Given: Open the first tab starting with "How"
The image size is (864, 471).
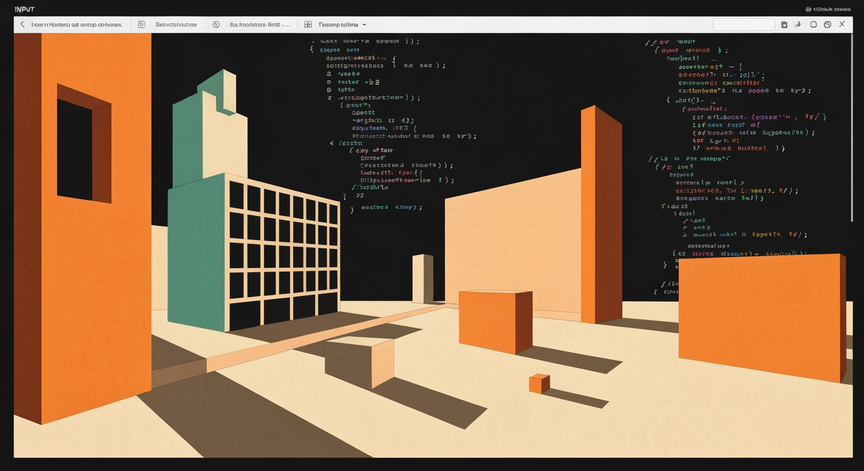Looking at the screenshot, I should click(76, 24).
